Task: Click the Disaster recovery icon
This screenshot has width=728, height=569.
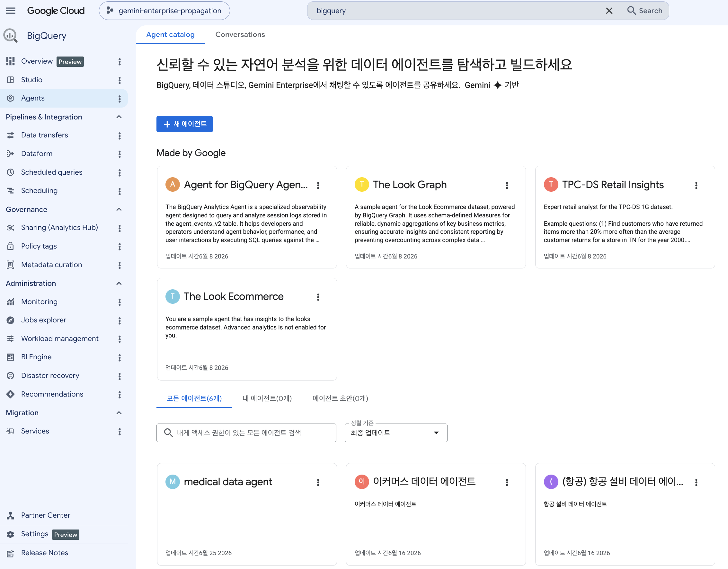Action: [11, 376]
